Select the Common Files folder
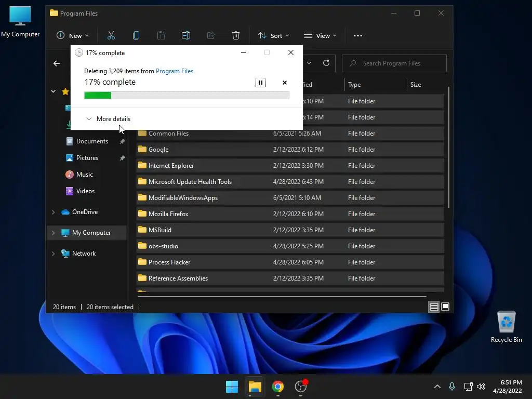 click(x=290, y=134)
